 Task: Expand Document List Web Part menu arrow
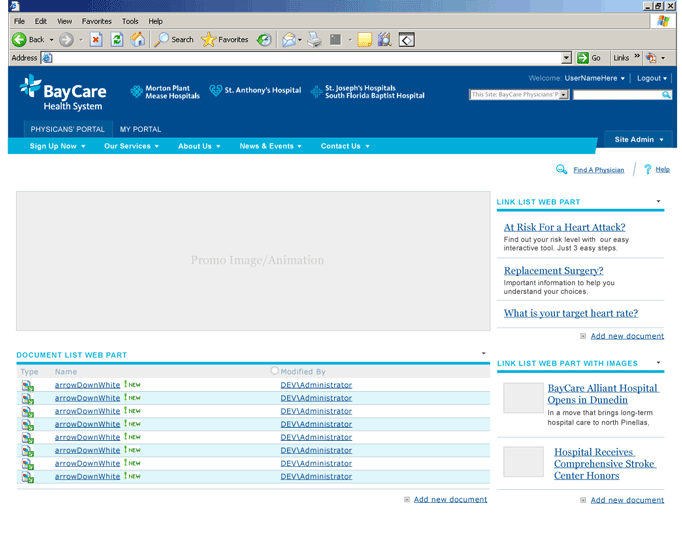coord(483,353)
